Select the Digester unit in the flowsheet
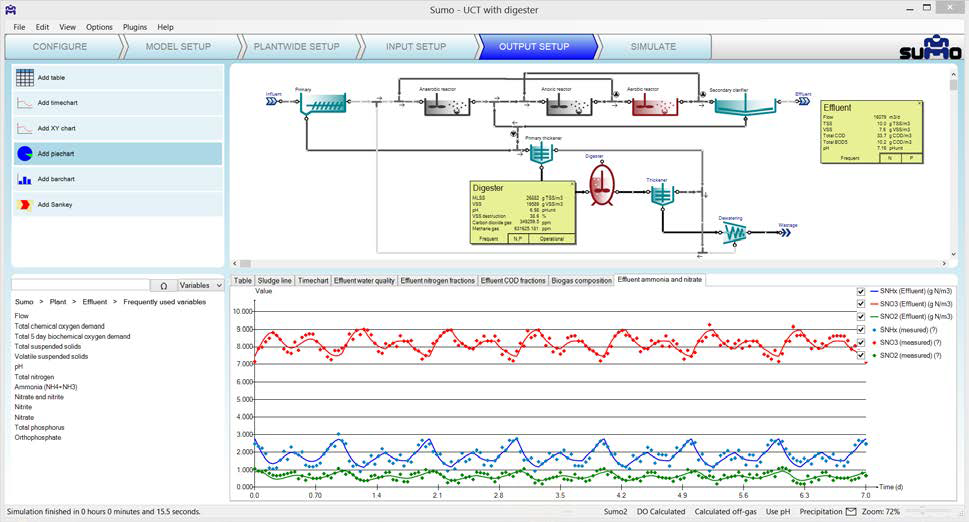Viewport: 969px width, 522px height. pos(601,185)
